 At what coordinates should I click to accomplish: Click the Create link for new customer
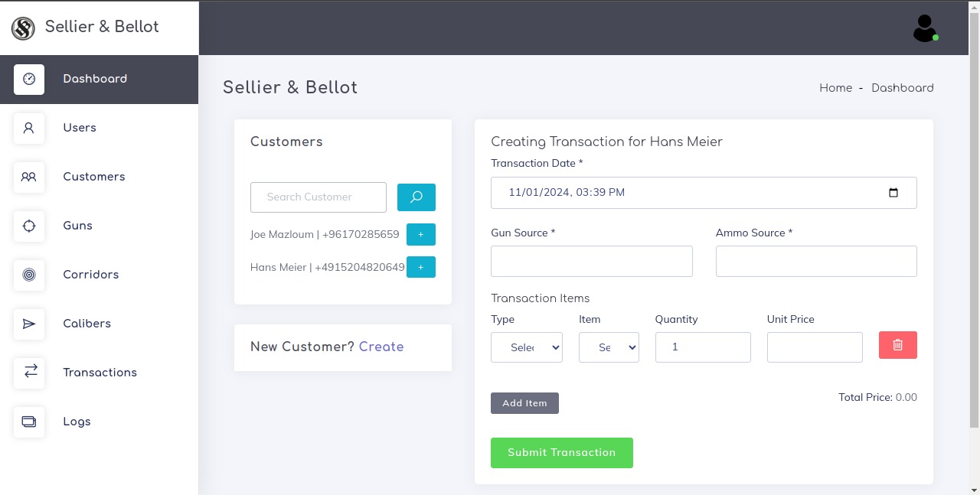pyautogui.click(x=381, y=347)
